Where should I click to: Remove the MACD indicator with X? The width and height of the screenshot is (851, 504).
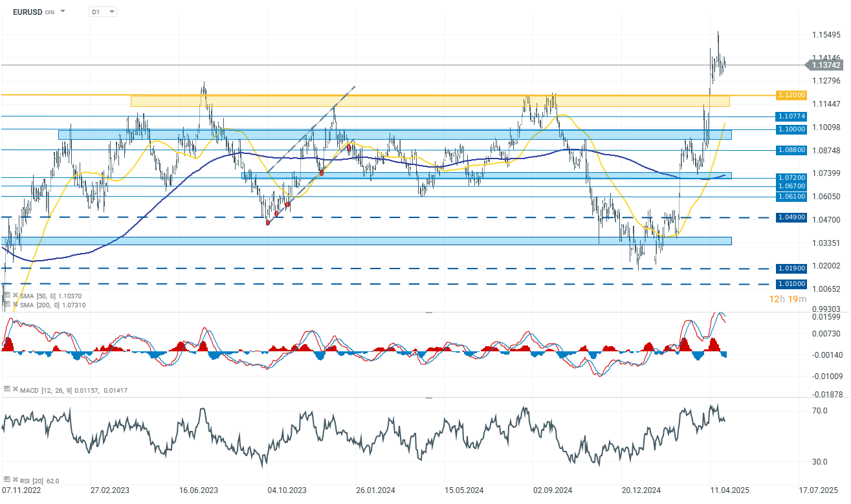point(15,388)
